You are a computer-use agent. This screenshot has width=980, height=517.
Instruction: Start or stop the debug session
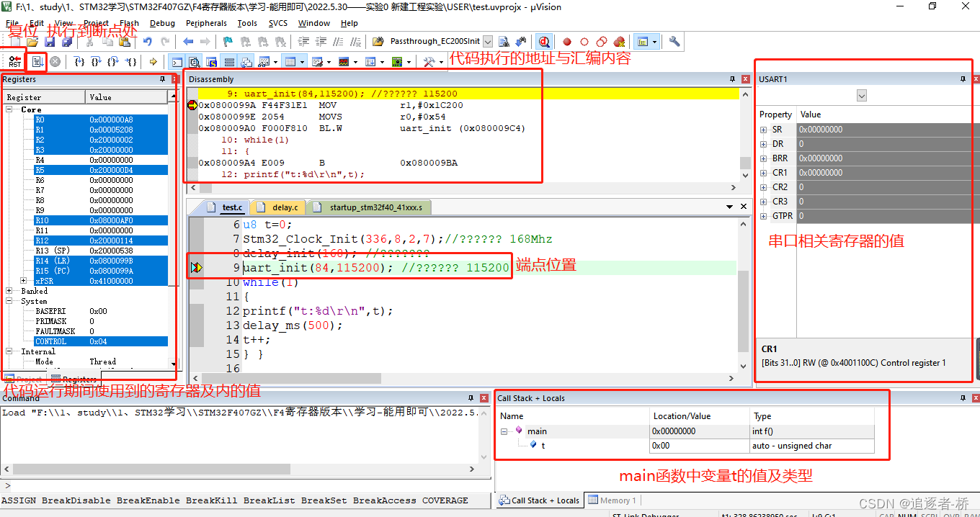click(x=544, y=42)
